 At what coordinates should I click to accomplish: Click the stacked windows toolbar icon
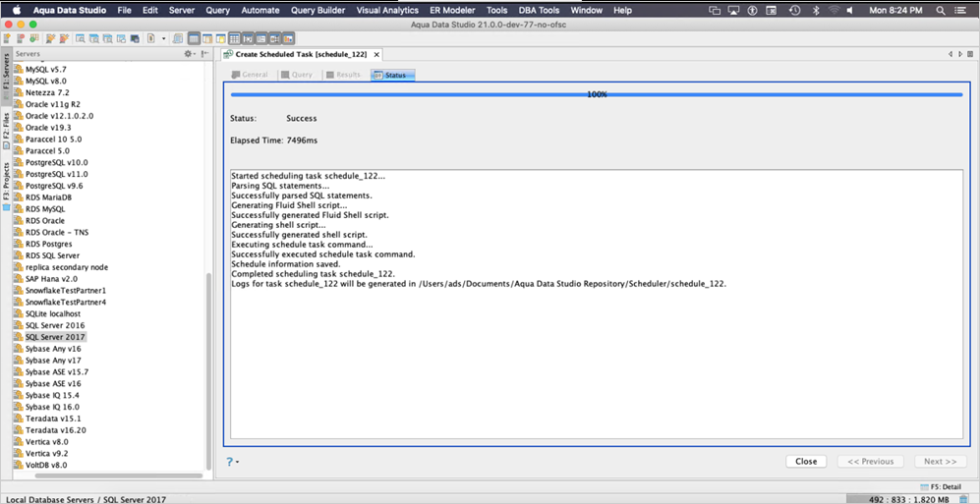tap(178, 38)
